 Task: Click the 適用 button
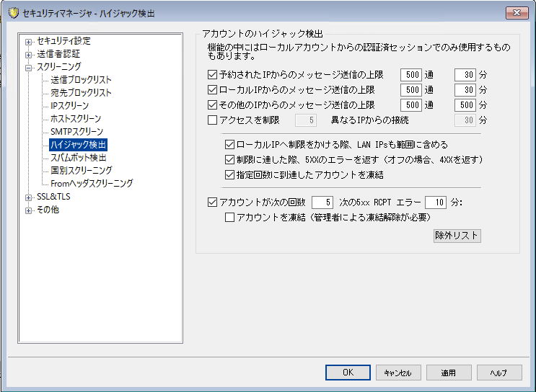[x=449, y=373]
